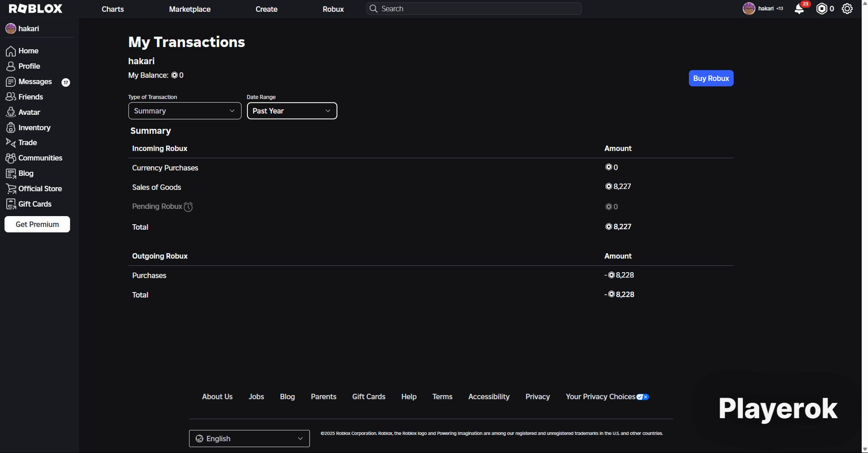
Task: Open the English language dropdown
Action: (249, 439)
